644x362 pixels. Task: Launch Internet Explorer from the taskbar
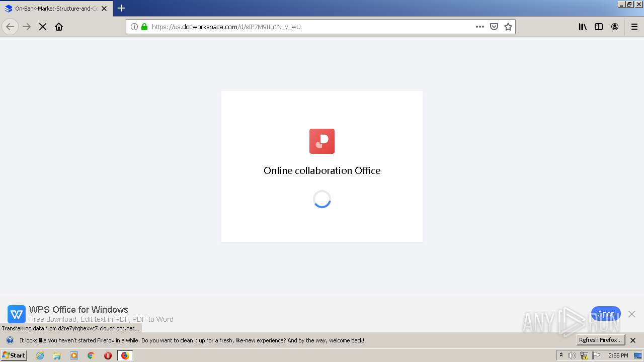(40, 355)
